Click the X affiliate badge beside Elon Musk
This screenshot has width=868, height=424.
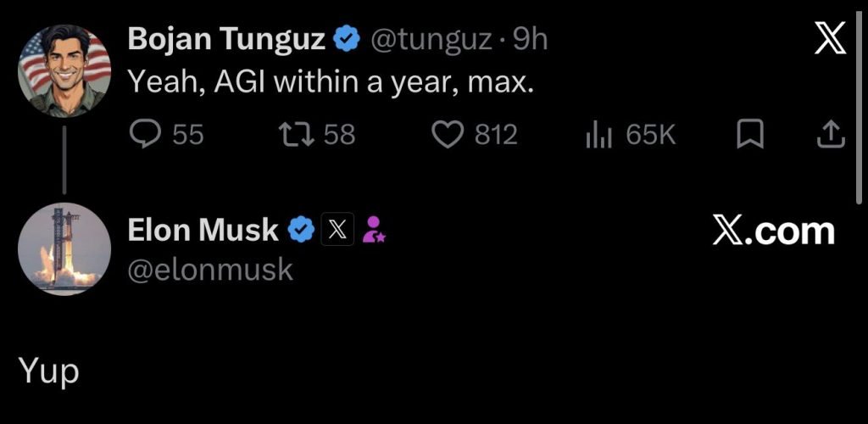pos(337,230)
